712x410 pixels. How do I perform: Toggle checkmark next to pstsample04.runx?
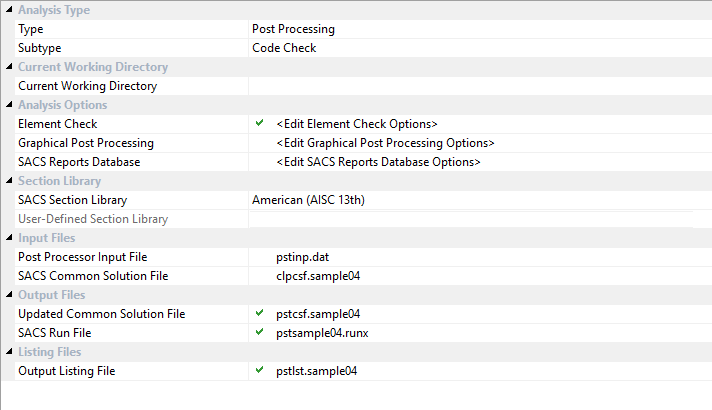coord(260,332)
